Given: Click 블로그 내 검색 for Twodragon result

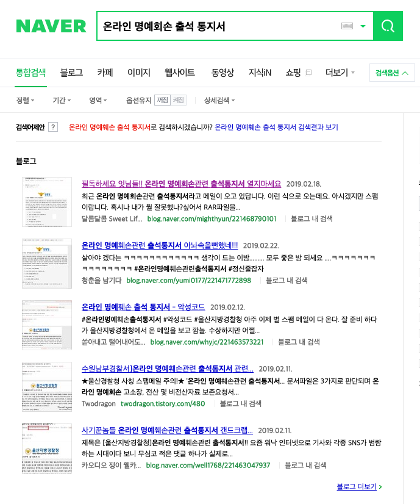Looking at the screenshot, I should [240, 404].
